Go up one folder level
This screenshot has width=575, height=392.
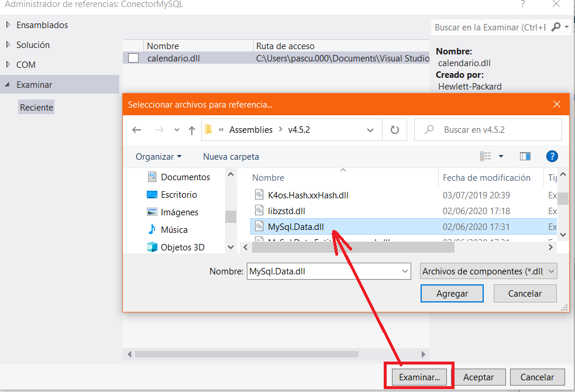point(191,130)
